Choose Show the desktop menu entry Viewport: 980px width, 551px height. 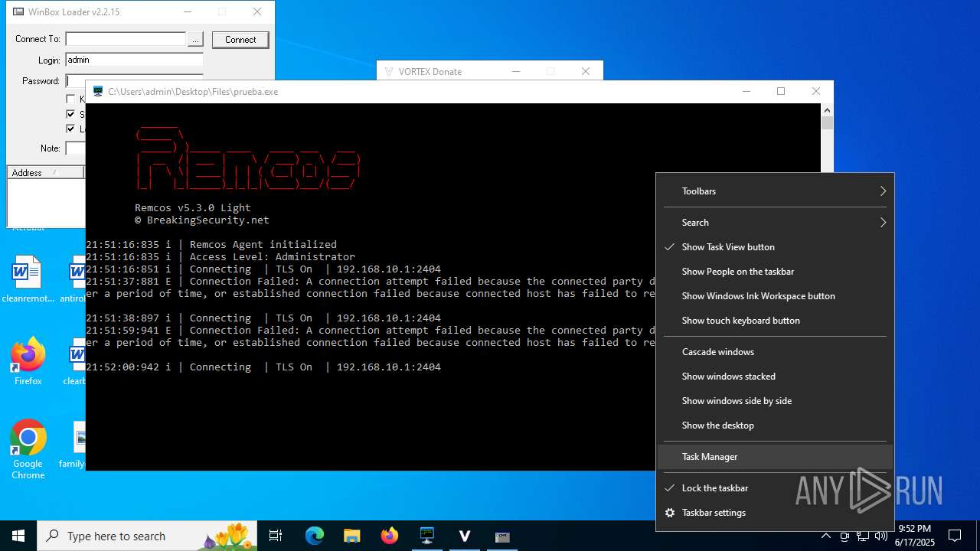775,425
